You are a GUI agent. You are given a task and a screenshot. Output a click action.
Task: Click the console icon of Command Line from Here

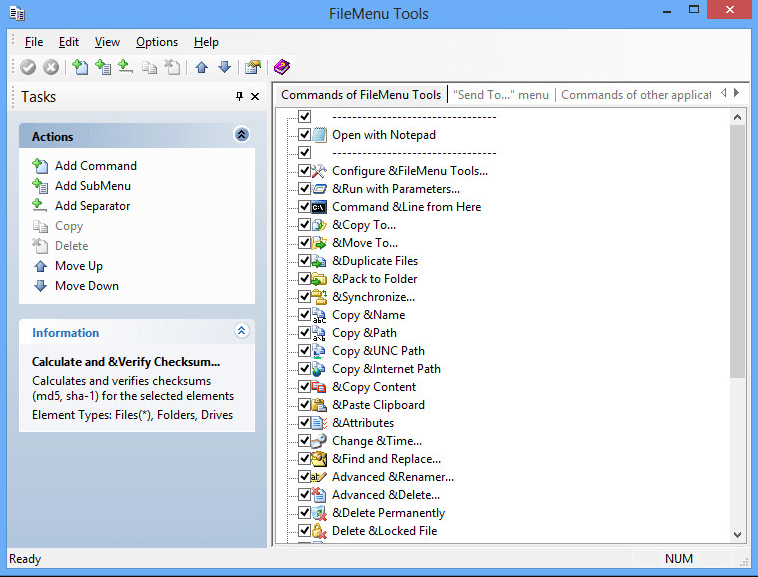click(x=319, y=207)
